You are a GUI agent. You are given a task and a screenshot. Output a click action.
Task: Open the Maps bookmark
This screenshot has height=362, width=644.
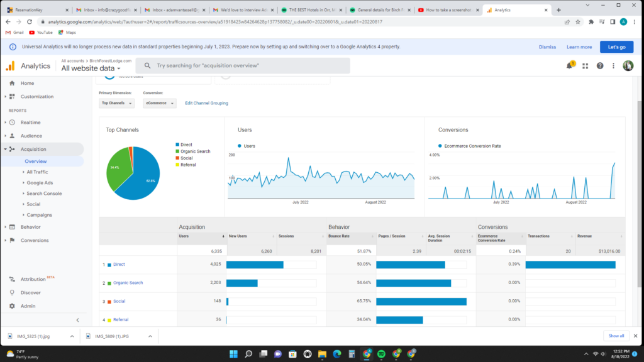[x=67, y=33]
